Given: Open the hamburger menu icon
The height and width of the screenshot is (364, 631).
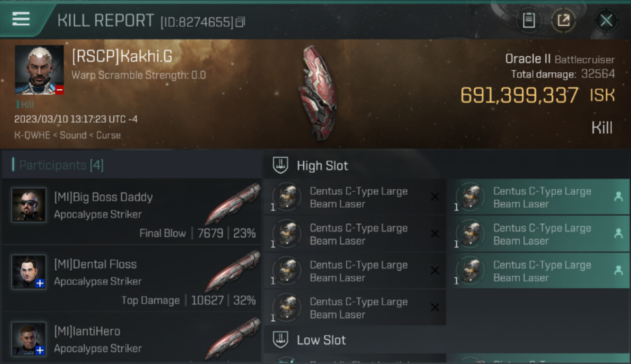Looking at the screenshot, I should pyautogui.click(x=21, y=19).
